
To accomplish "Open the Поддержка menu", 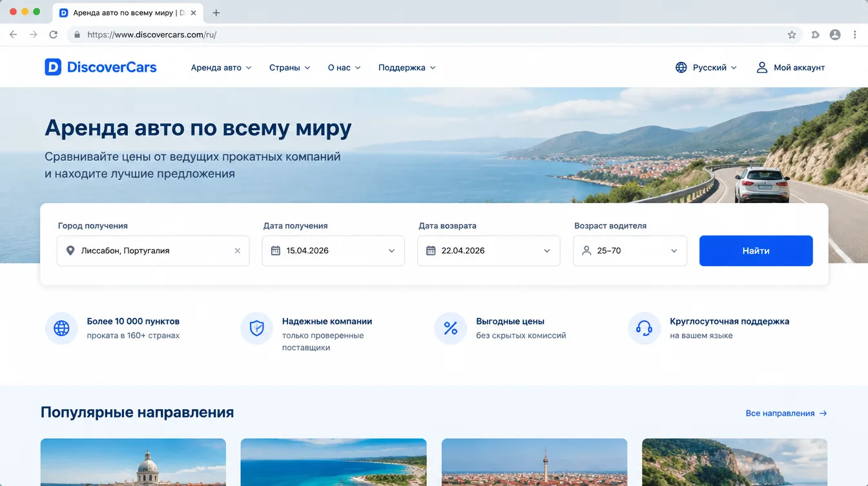I will point(407,67).
